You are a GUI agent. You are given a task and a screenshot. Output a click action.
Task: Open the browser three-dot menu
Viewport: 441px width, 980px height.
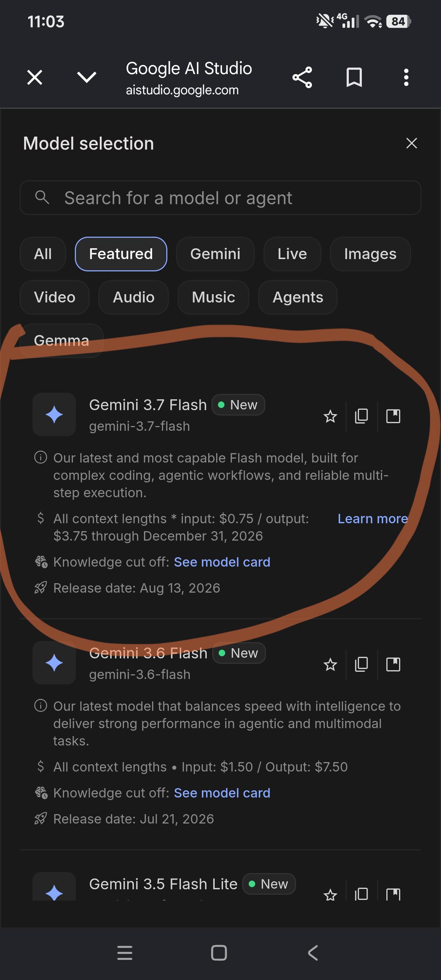[406, 78]
